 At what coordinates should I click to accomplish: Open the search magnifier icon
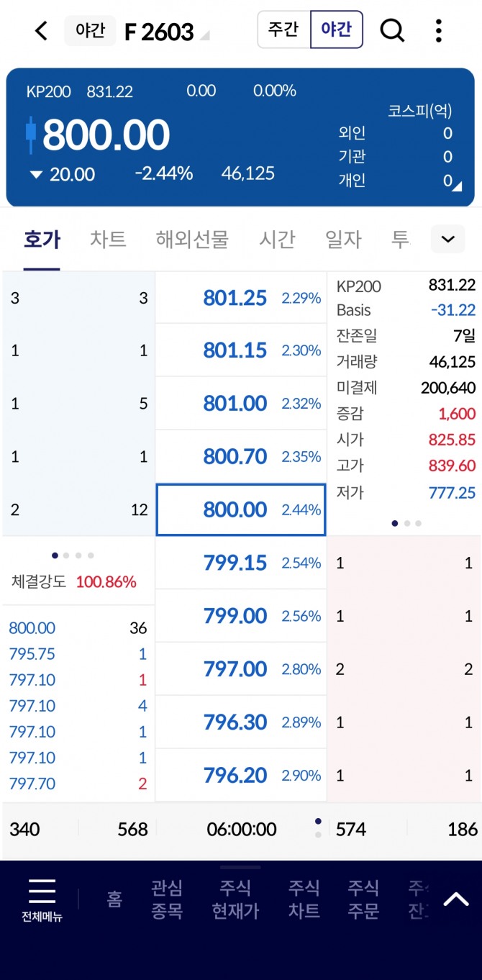point(392,30)
